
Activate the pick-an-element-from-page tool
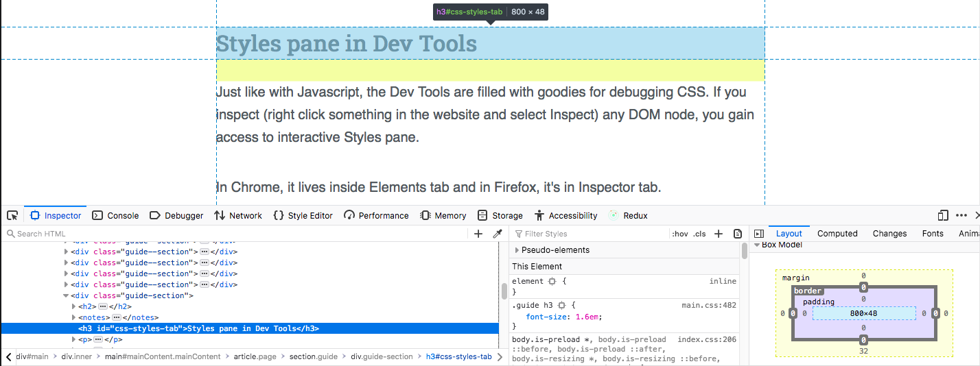tap(12, 215)
